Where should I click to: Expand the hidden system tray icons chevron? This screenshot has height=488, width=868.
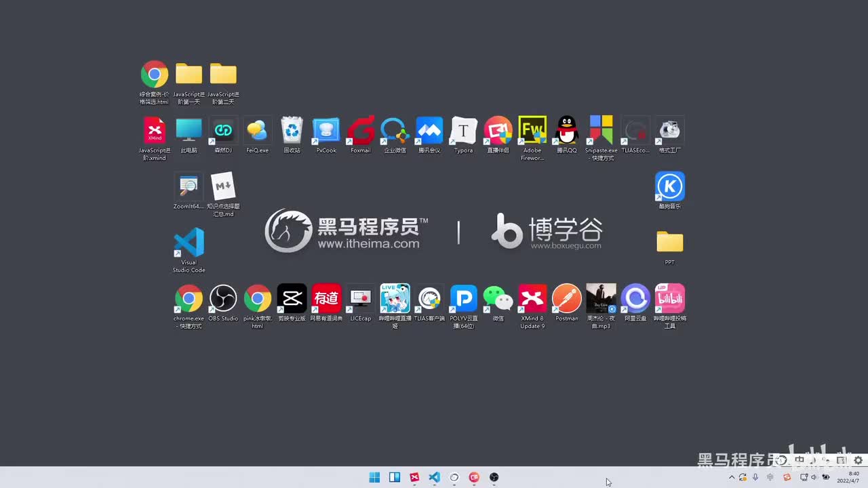pos(731,477)
